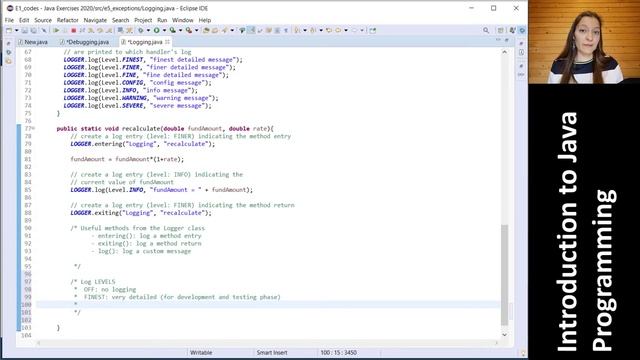
Task: Close the *Logging.java tab
Action: pos(167,42)
